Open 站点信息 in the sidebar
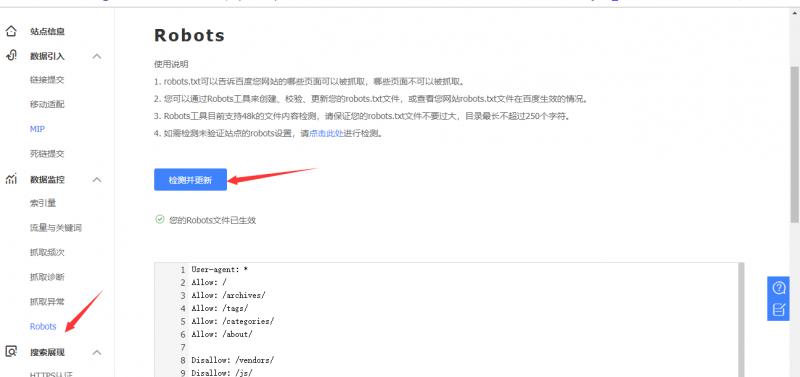The height and width of the screenshot is (377, 800). point(47,32)
